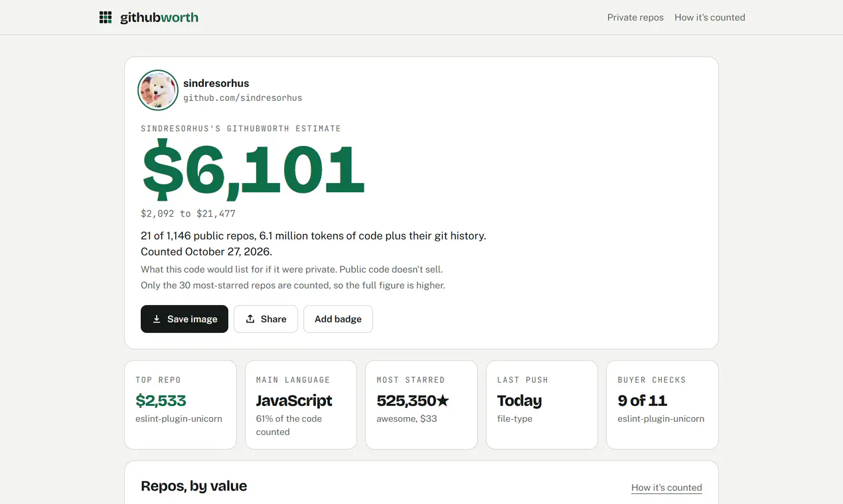Click the Share button

coord(266,319)
